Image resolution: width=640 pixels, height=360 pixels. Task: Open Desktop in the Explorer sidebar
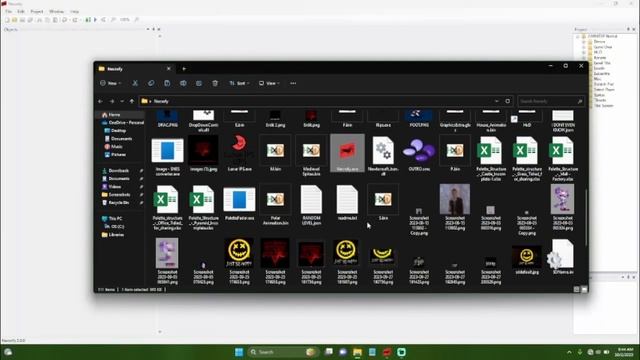click(118, 131)
